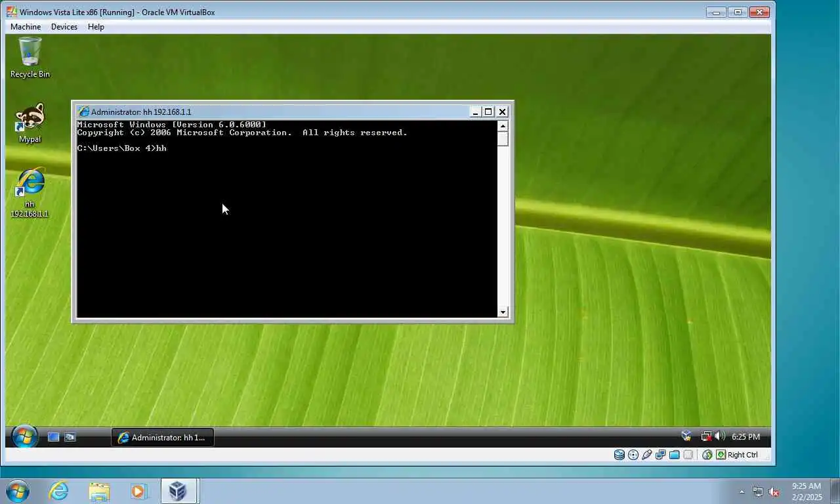Click the command line prompt 'C:\Users\Box 4>hh'
840x504 pixels.
[x=121, y=148]
